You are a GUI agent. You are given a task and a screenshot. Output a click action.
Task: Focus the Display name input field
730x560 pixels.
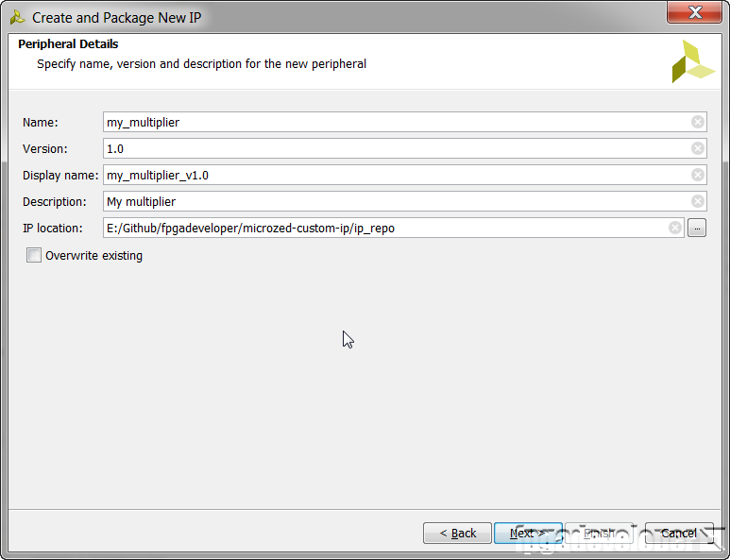click(404, 175)
